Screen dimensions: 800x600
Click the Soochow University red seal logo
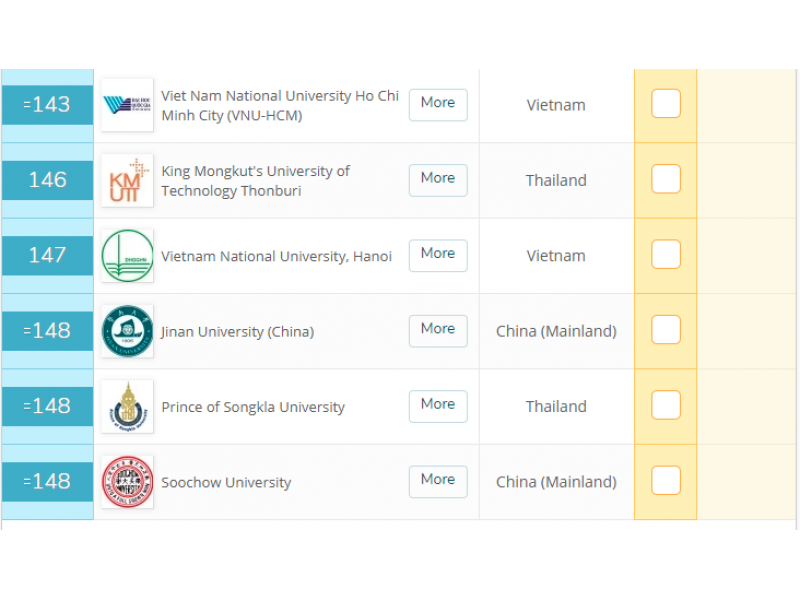click(126, 481)
